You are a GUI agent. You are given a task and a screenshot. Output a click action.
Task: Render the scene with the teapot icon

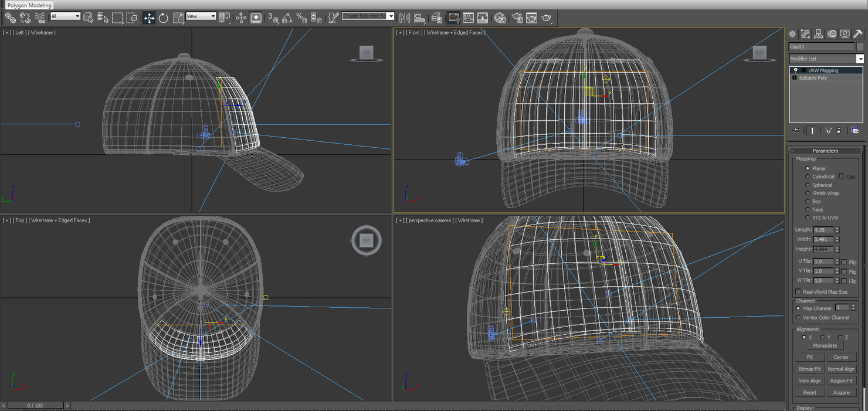(x=547, y=18)
